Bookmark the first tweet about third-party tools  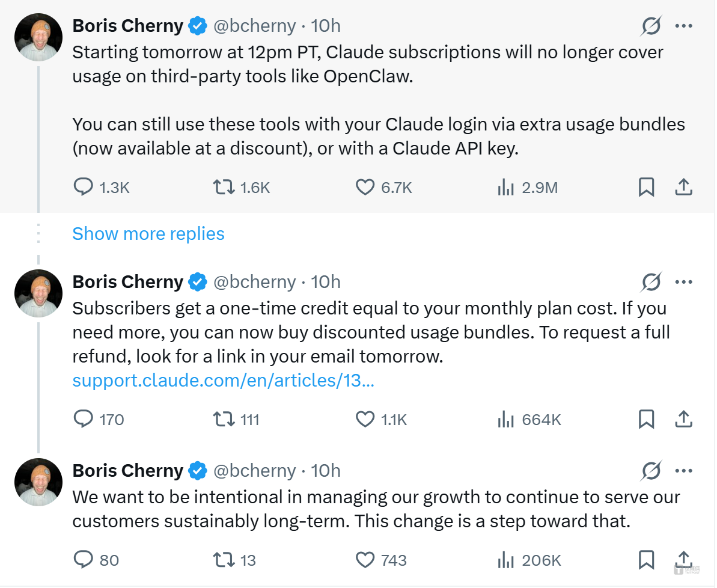[646, 188]
